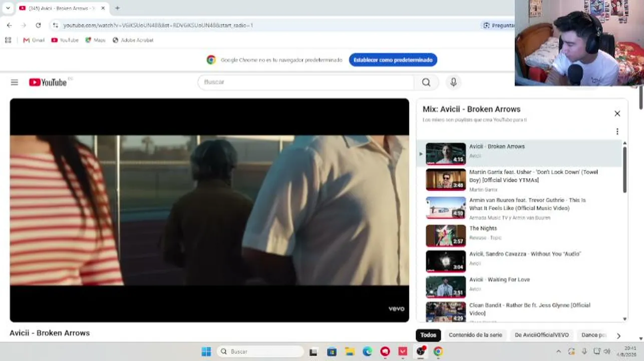Open the red square app on taskbar
Screen dimensions: 644x361
pyautogui.click(x=403, y=352)
